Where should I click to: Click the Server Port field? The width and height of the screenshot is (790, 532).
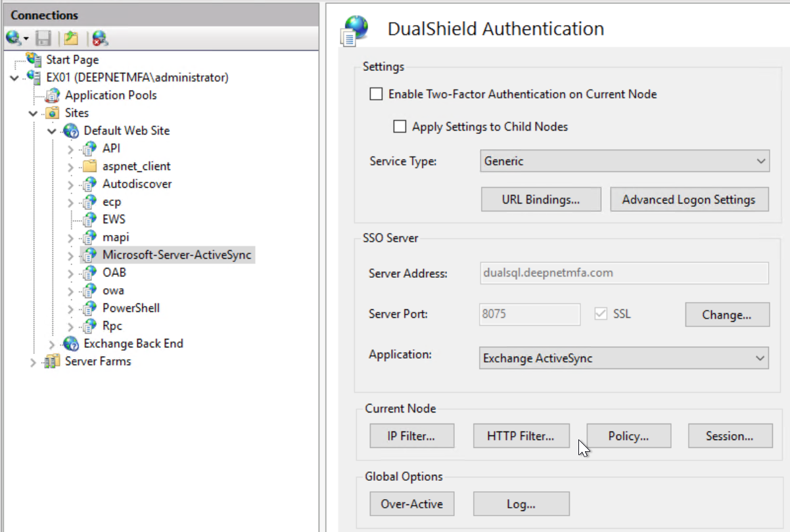(530, 314)
